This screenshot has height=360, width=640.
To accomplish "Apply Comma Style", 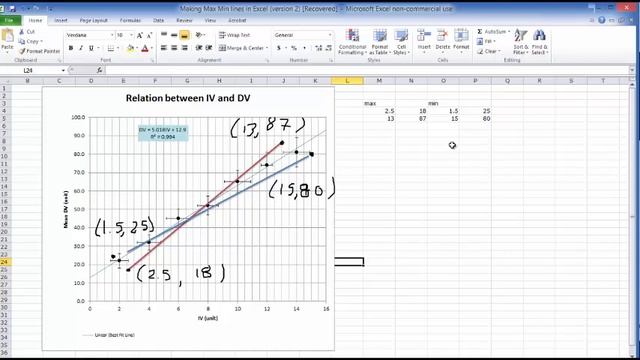I will point(304,48).
